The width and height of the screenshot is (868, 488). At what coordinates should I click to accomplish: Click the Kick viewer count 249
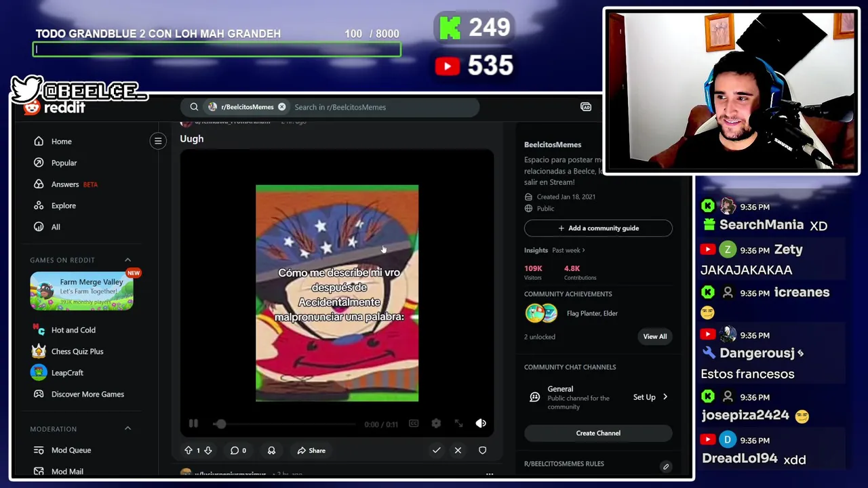point(474,28)
